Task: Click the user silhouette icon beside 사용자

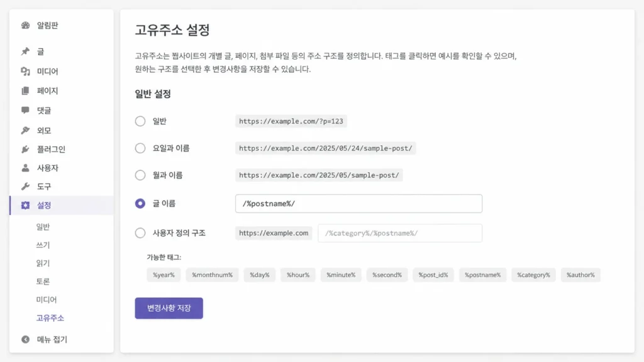Action: click(25, 168)
